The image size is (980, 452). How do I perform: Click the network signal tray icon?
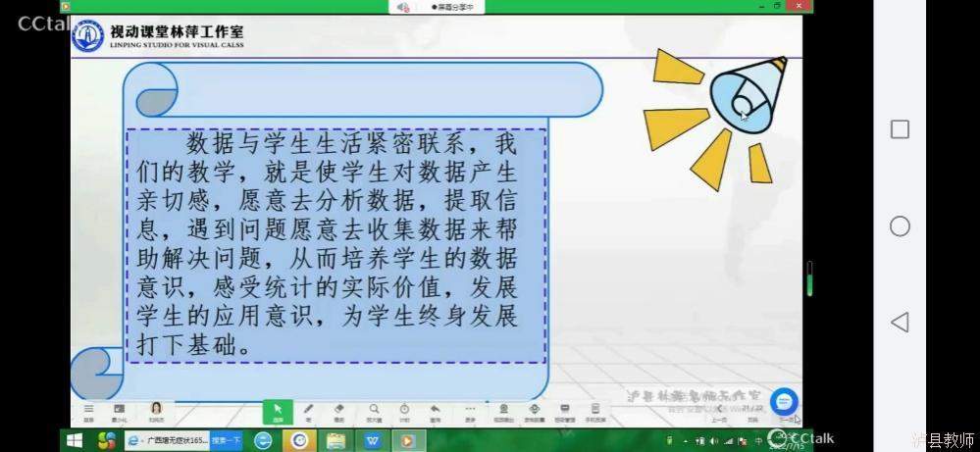pos(729,441)
